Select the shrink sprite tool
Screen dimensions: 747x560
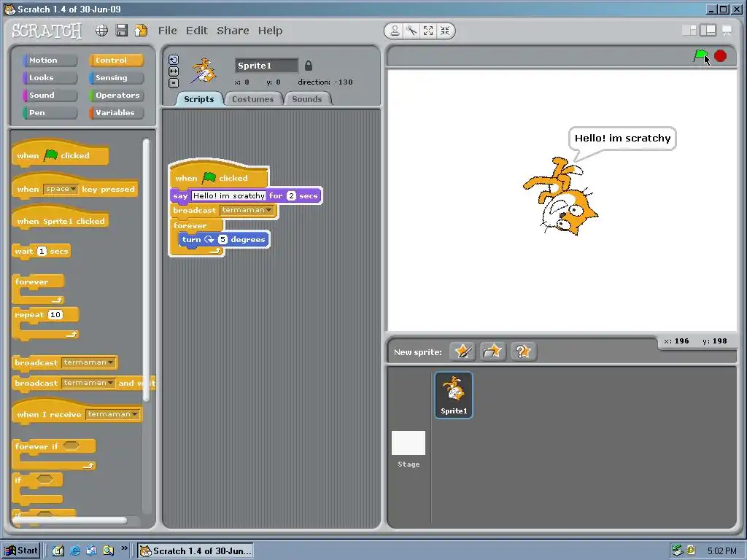[445, 31]
